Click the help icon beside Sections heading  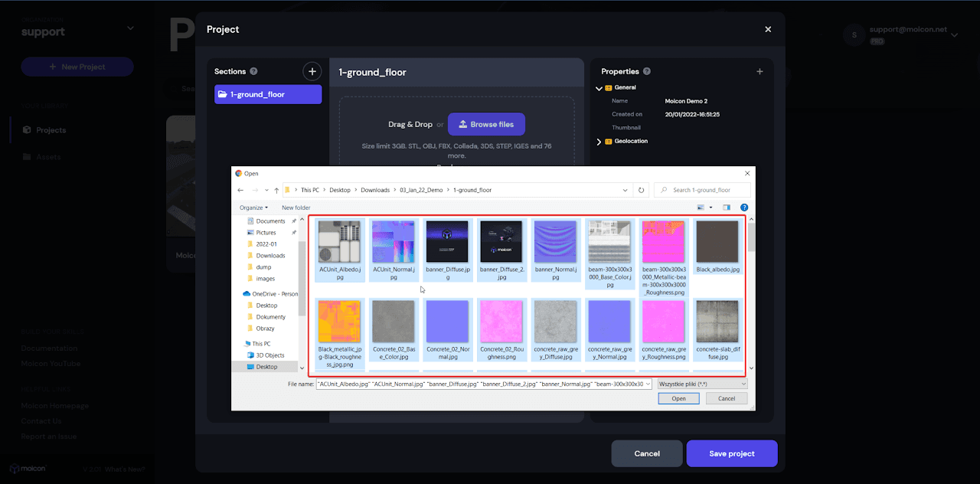click(x=253, y=71)
